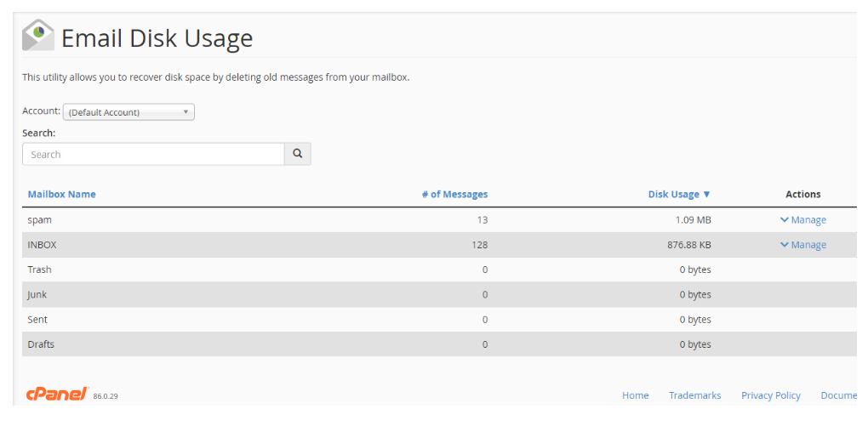Select the spam mailbox name
This screenshot has height=426, width=868.
coord(39,219)
